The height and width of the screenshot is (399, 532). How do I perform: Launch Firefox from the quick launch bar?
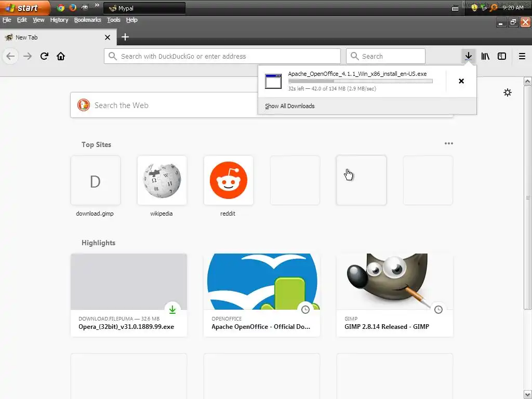point(73,8)
